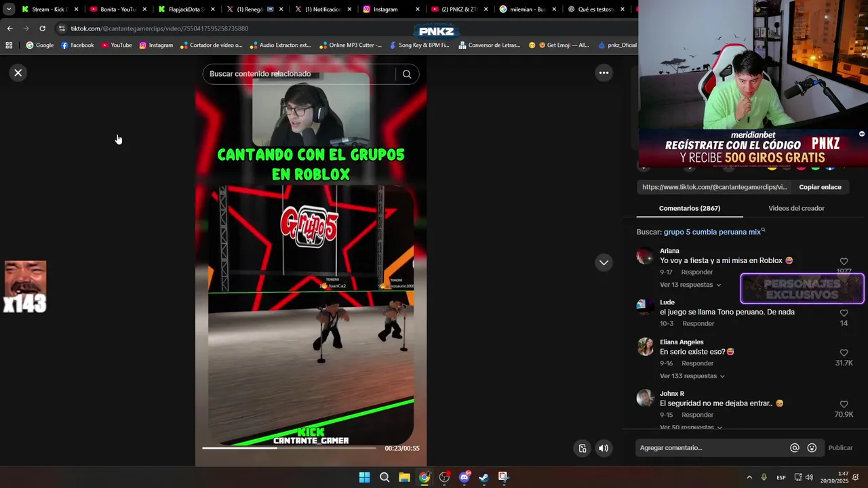868x488 pixels.
Task: Click the browser forward arrow
Action: 26,28
